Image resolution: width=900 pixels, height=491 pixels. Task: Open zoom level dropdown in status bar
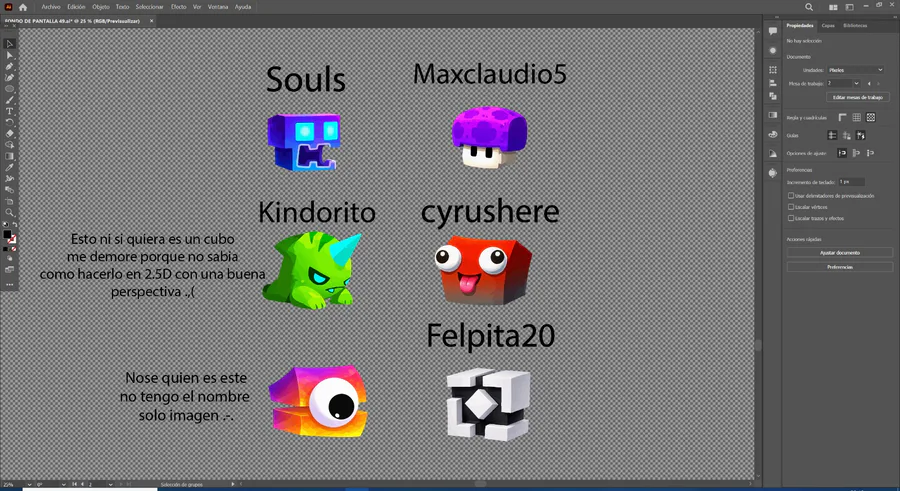click(x=30, y=485)
